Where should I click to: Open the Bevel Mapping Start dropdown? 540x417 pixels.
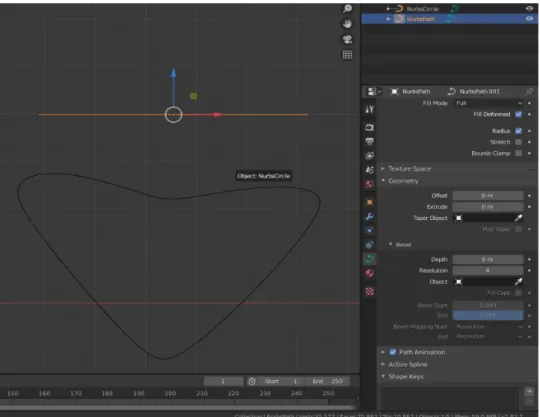pos(488,326)
